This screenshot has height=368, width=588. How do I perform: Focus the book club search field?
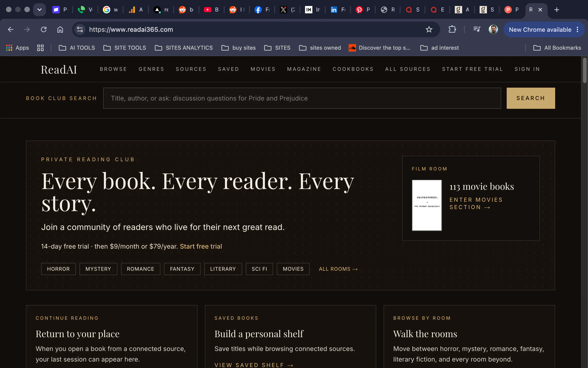click(302, 98)
